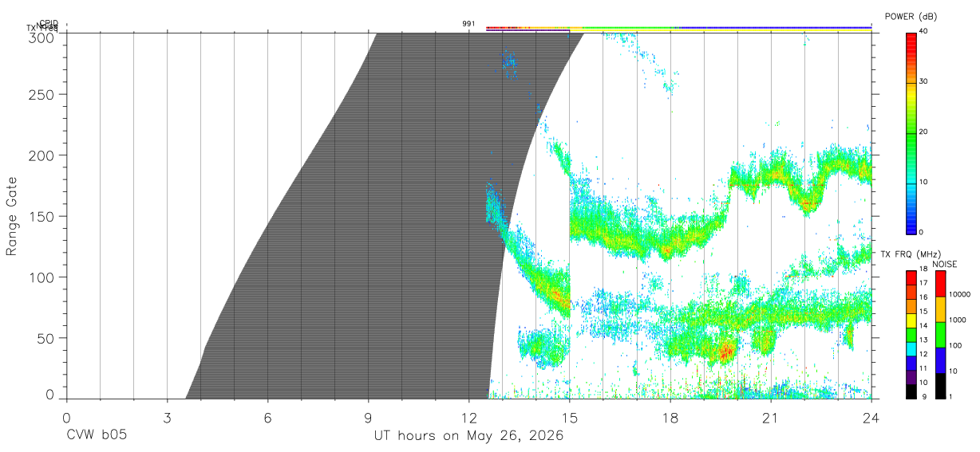
Task: Click the POWER (dB) legend title
Action: point(911,17)
